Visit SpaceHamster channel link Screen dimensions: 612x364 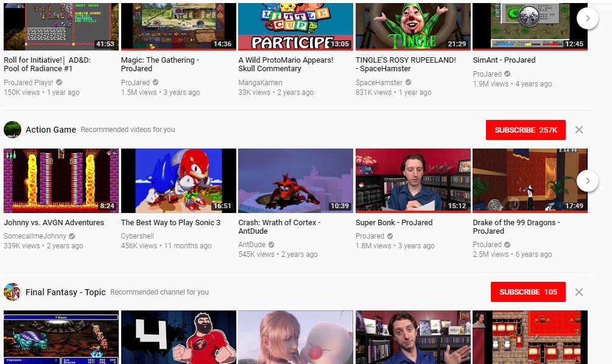click(379, 82)
